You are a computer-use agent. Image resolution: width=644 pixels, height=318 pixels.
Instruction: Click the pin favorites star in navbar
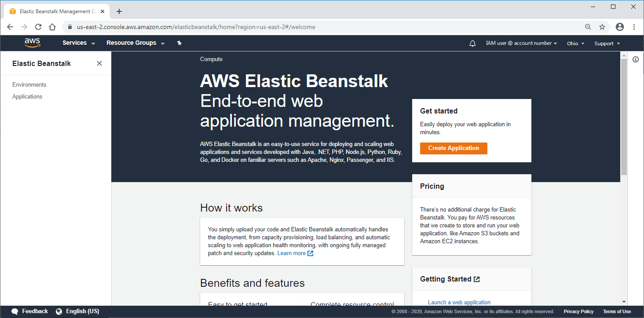[x=179, y=43]
